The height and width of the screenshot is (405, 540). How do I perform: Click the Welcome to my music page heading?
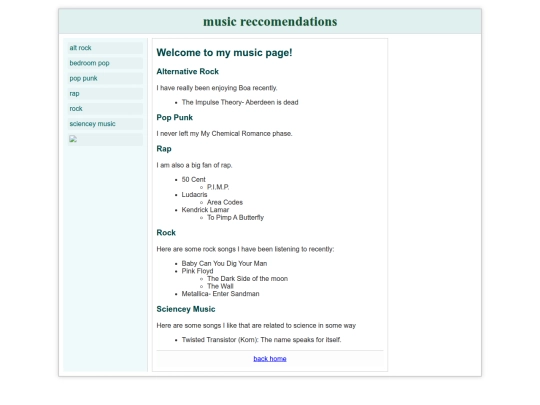(x=224, y=53)
